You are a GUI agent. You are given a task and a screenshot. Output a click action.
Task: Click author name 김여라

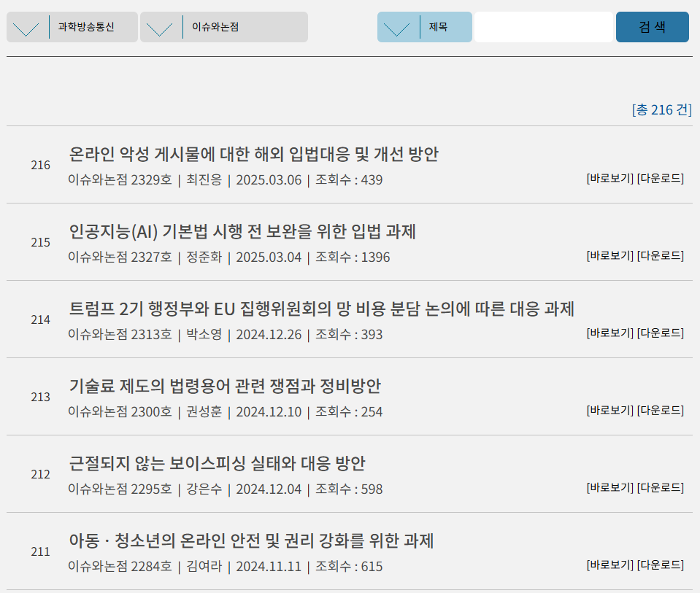(x=204, y=566)
